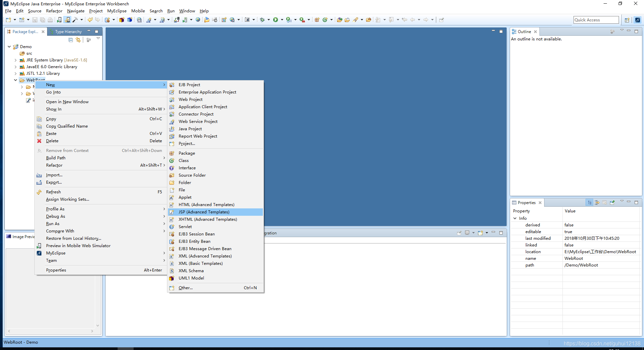
Task: Click the yellow undo arrow toolbar icon
Action: [90, 20]
